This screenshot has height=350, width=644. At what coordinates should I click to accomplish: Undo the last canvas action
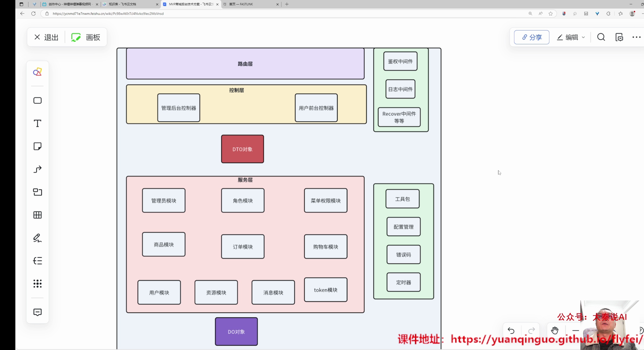point(511,331)
